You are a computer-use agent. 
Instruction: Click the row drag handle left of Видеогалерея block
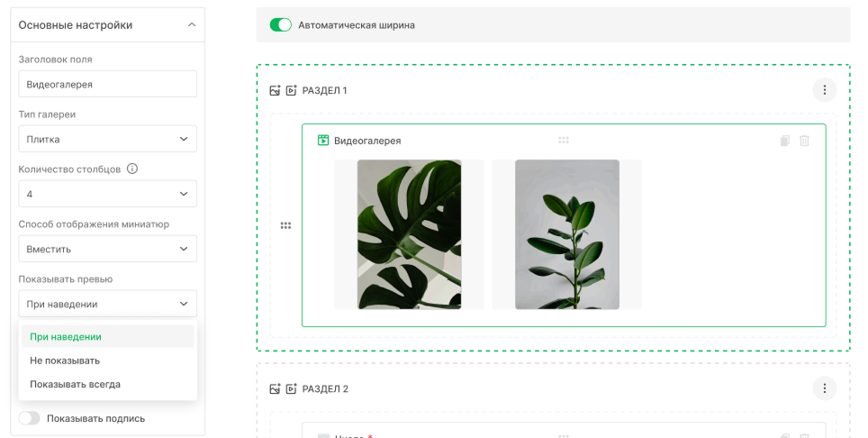285,225
